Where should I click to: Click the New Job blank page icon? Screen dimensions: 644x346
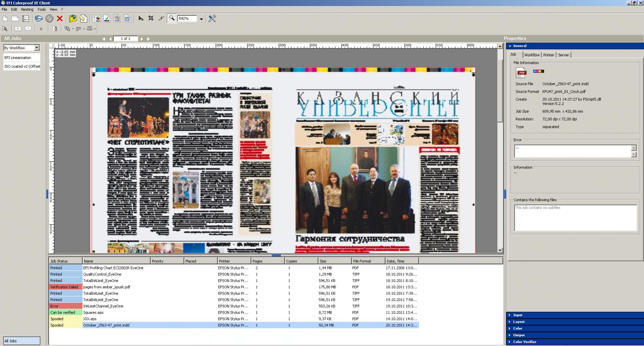[5, 18]
